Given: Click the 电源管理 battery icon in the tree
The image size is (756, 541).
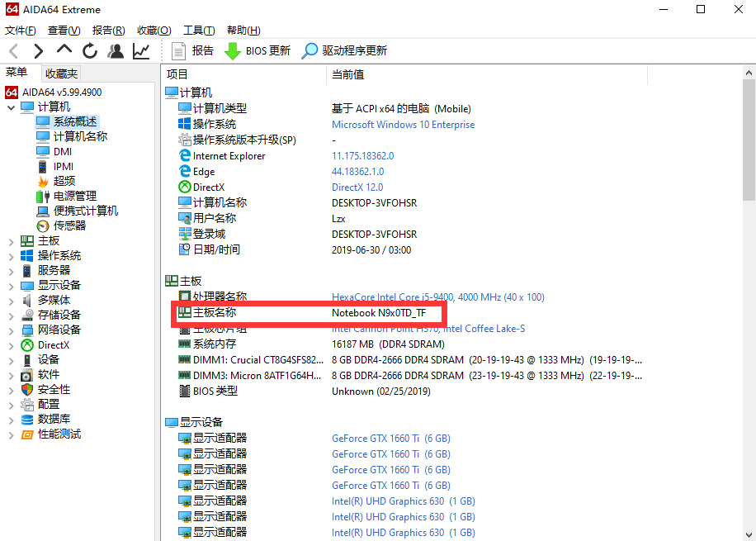Looking at the screenshot, I should pyautogui.click(x=43, y=197).
